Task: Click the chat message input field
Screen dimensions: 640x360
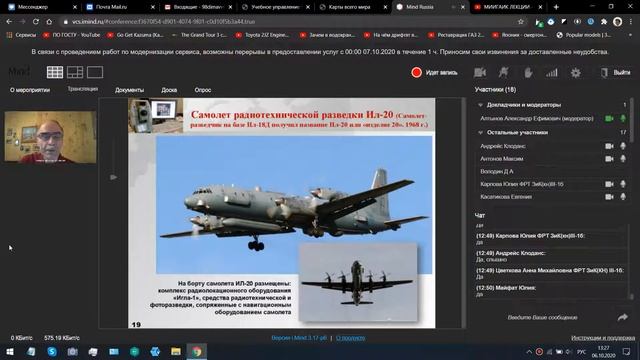Action: pyautogui.click(x=542, y=317)
